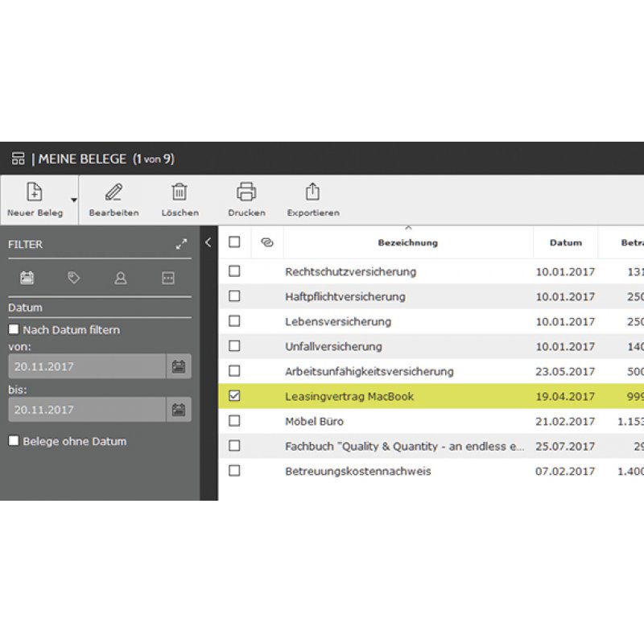Open the Neuer Beleg dropdown arrow
This screenshot has width=644, height=644.
coord(72,200)
